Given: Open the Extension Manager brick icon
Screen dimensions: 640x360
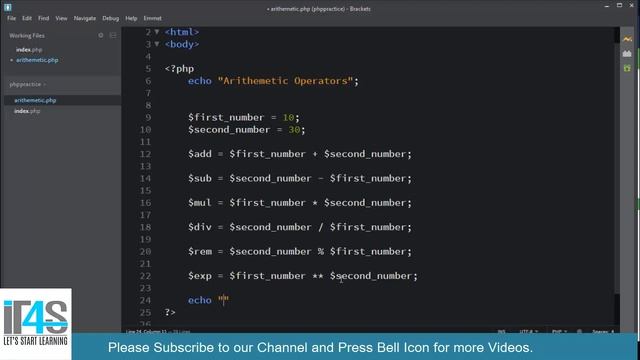Looking at the screenshot, I should point(627,53).
